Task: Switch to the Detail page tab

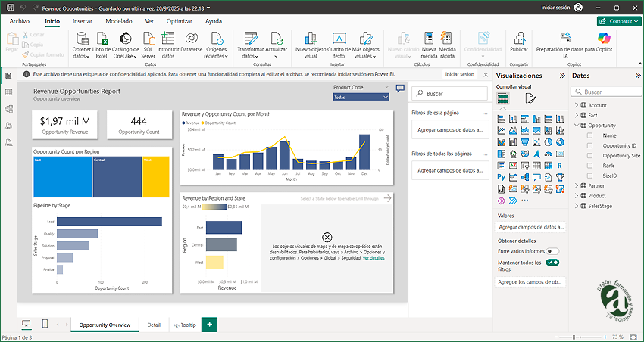Action: (154, 325)
